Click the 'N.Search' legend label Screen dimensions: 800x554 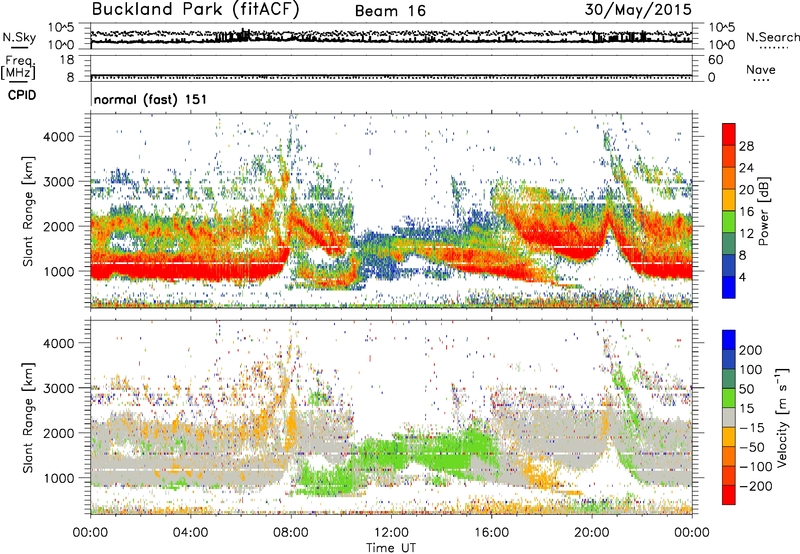pos(772,37)
